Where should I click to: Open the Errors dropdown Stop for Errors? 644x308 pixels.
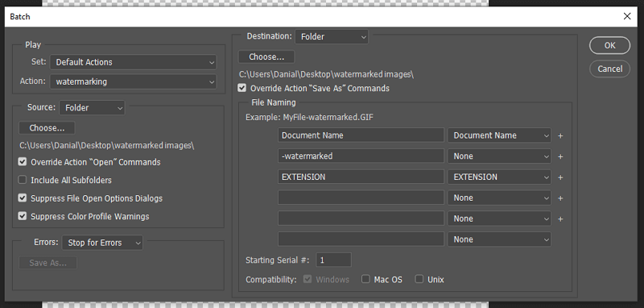103,243
